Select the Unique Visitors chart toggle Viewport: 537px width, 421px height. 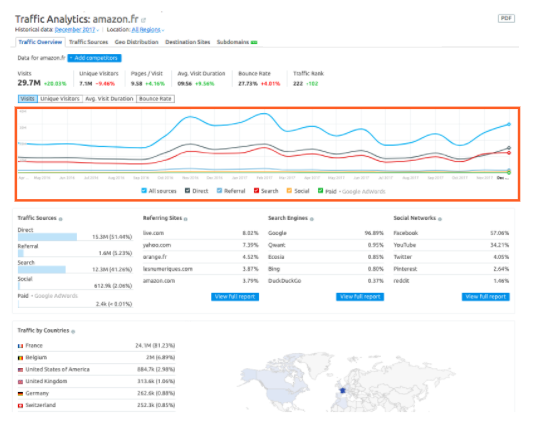tap(60, 99)
